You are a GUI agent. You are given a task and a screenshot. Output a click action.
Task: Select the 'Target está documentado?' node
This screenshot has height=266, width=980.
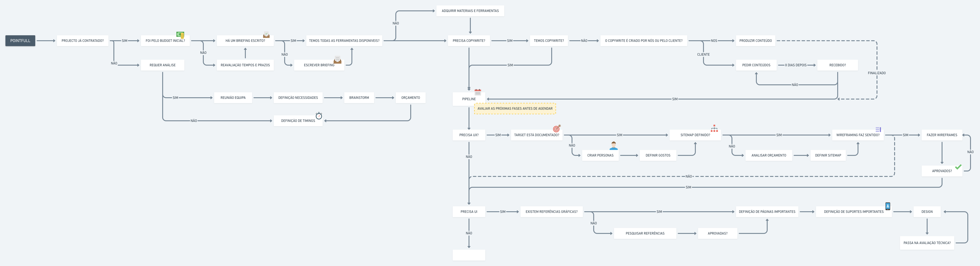(x=537, y=135)
